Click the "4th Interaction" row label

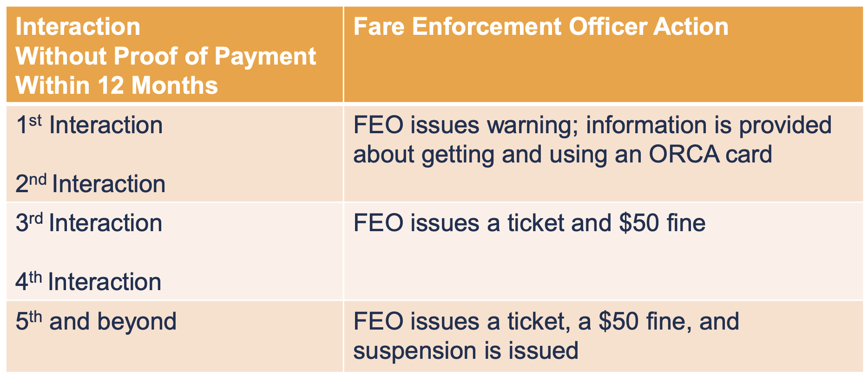[88, 282]
